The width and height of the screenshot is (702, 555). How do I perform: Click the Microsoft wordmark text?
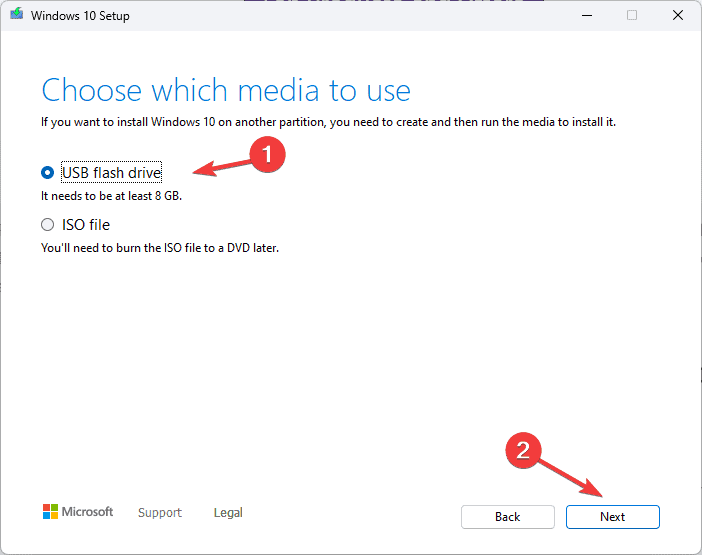88,512
